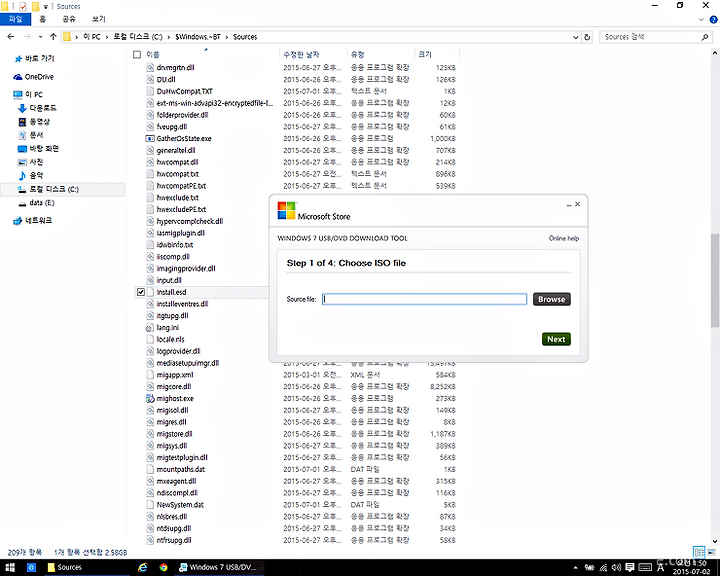720x576 pixels.
Task: Open Online help link
Action: (563, 238)
